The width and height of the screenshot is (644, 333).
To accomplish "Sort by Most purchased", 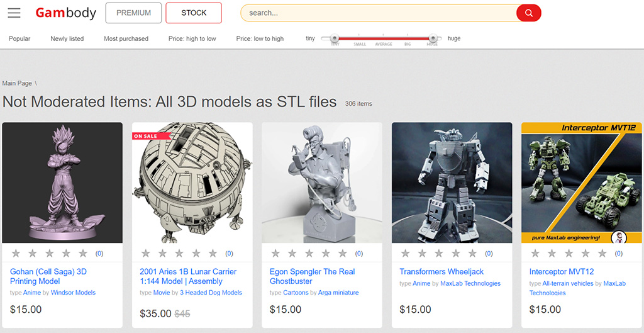I will [126, 38].
